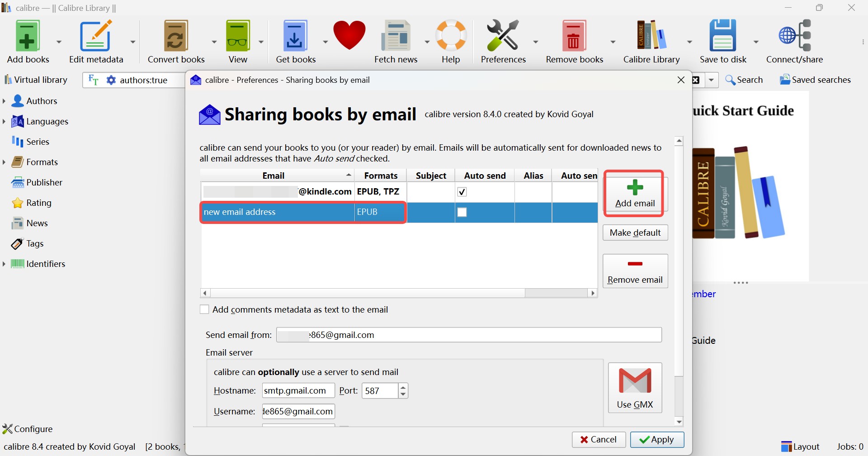This screenshot has height=456, width=868.
Task: Open the Edit metadata dropdown arrow
Action: click(133, 42)
